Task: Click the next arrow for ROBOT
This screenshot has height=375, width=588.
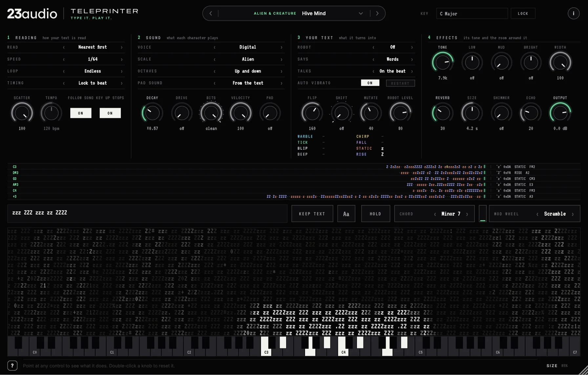Action: pos(412,47)
